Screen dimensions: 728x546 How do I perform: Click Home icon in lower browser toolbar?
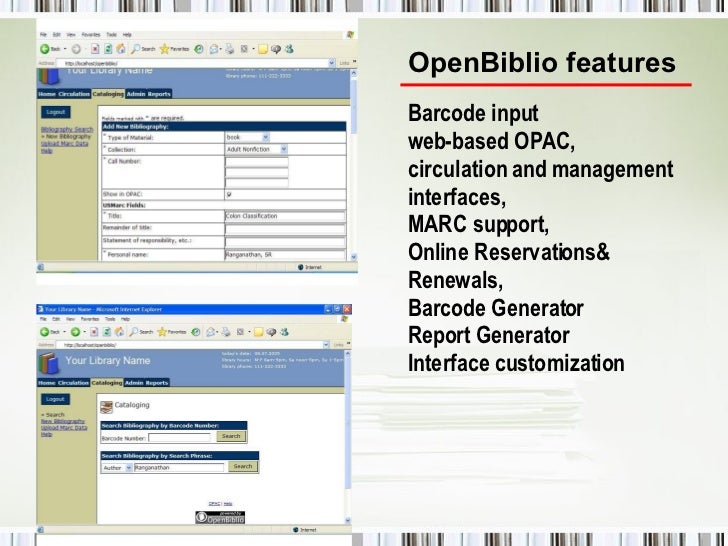tap(119, 332)
